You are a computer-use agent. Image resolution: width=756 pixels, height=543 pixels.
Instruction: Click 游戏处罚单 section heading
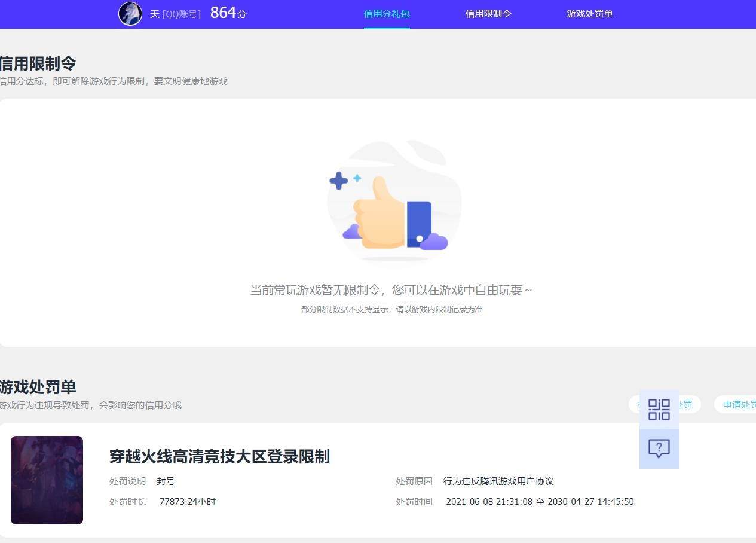[38, 387]
